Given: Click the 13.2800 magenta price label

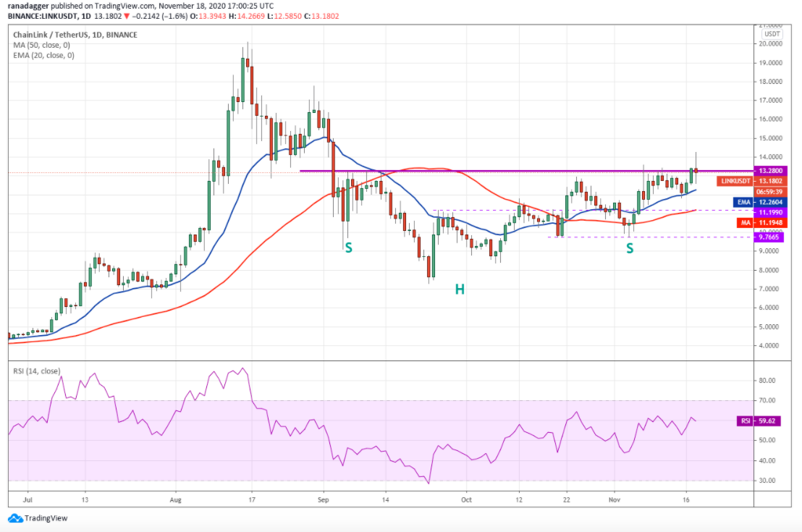Looking at the screenshot, I should click(x=770, y=171).
